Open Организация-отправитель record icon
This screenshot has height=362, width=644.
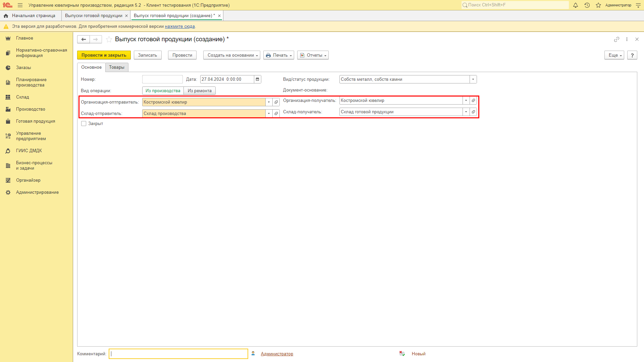pyautogui.click(x=276, y=102)
